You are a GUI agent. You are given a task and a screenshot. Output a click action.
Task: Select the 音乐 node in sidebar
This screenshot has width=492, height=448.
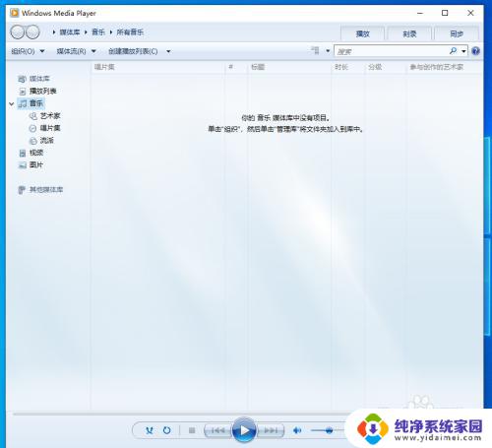(36, 103)
